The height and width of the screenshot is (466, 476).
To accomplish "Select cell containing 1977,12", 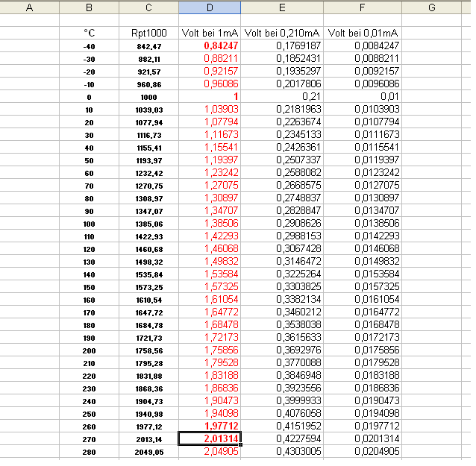I will pos(148,426).
